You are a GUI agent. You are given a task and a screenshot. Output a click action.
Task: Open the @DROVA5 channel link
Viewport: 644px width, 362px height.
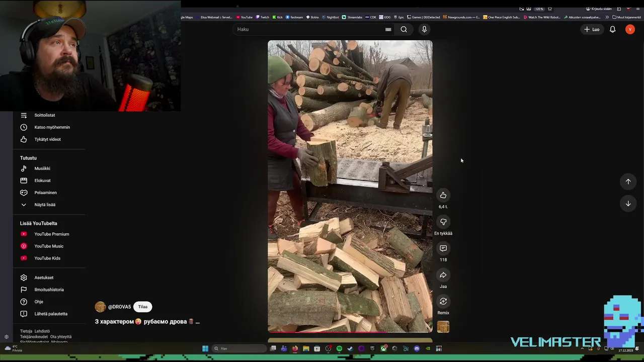[119, 307]
